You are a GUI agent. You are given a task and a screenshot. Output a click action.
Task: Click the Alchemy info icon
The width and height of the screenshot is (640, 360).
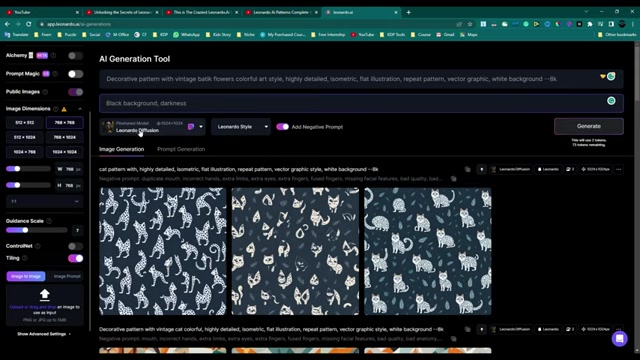53,56
